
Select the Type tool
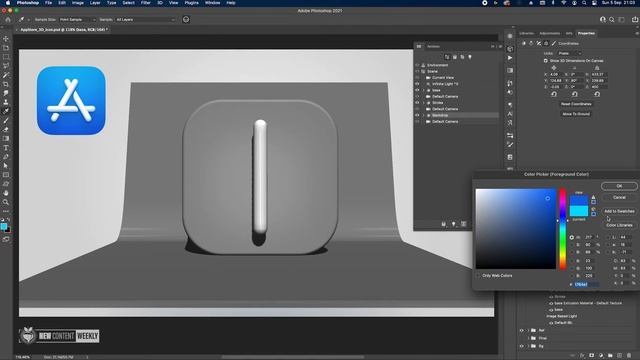(6, 148)
